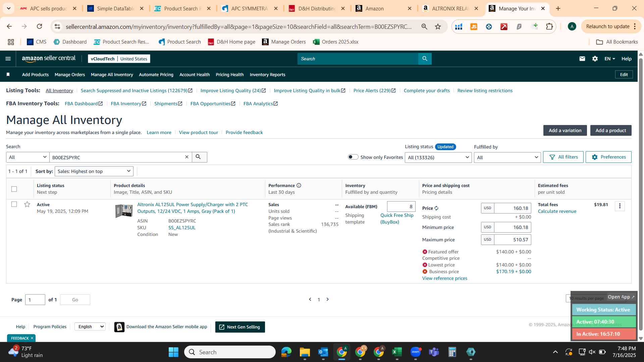Click the Maximum price input field
Viewport: 644px width, 362px height.
pos(513,240)
